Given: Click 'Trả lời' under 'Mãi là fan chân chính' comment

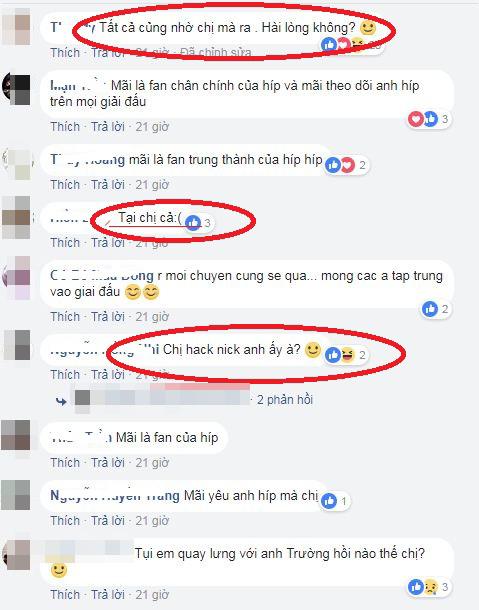Looking at the screenshot, I should pos(108,126).
